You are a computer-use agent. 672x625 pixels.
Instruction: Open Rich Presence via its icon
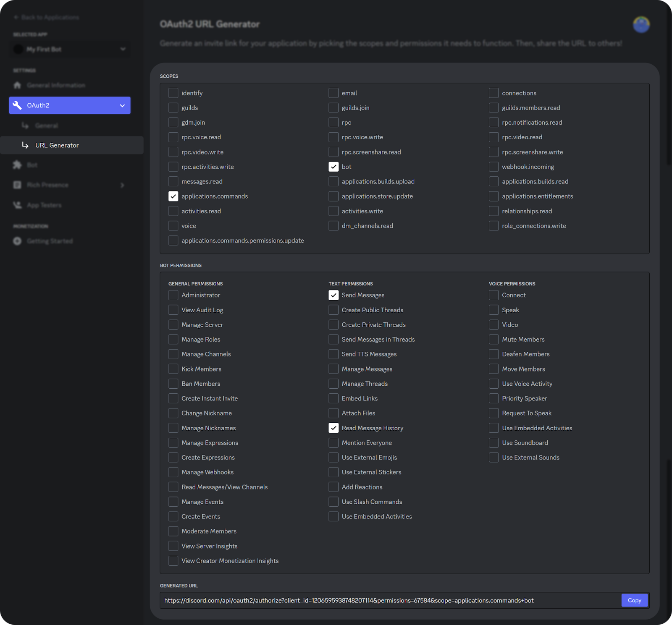tap(17, 185)
